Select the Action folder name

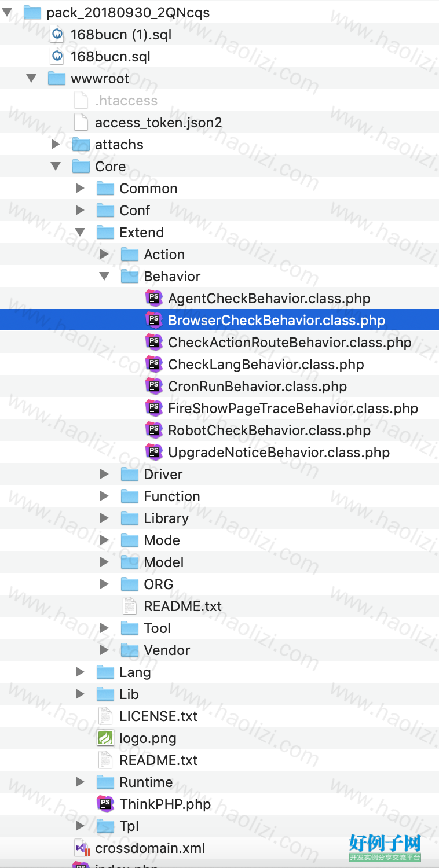(164, 255)
